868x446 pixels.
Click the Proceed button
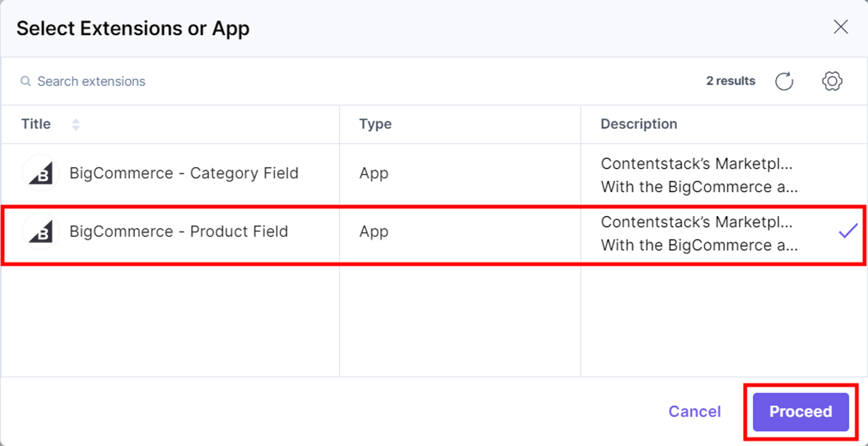(801, 412)
